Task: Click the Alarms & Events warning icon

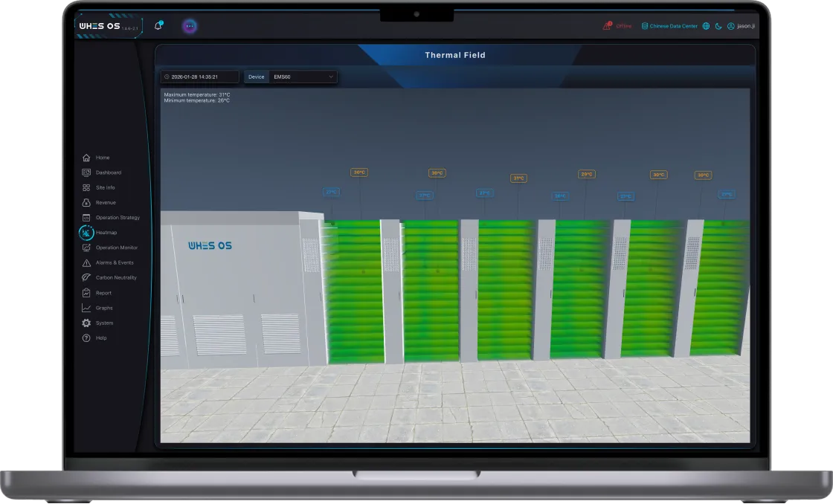Action: [86, 263]
